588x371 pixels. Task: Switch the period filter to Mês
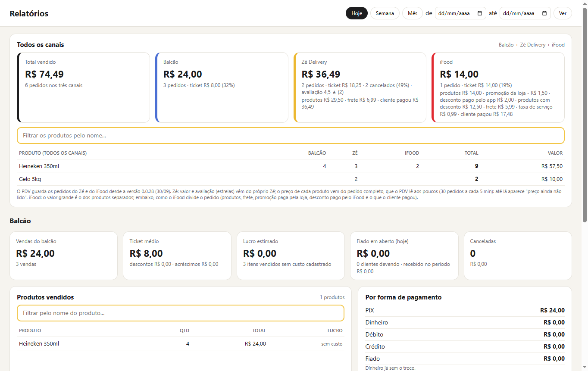coord(413,13)
